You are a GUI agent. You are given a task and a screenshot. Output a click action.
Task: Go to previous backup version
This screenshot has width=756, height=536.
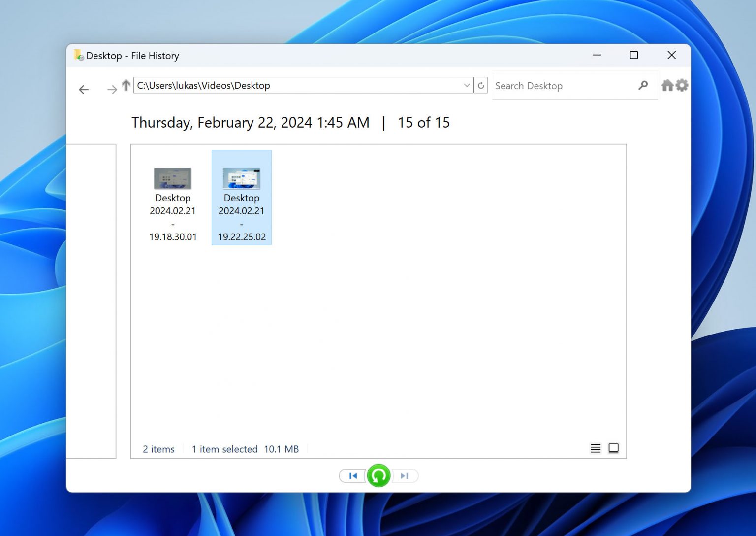point(352,476)
